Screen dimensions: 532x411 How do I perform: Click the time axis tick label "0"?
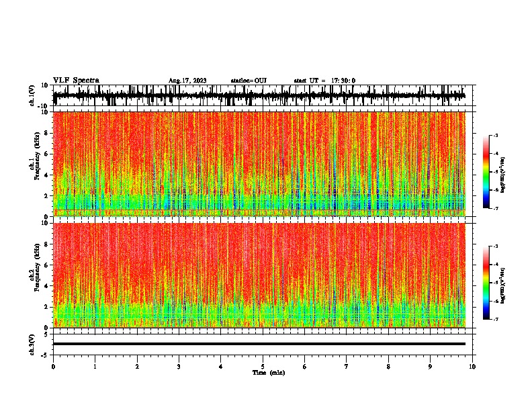click(53, 367)
